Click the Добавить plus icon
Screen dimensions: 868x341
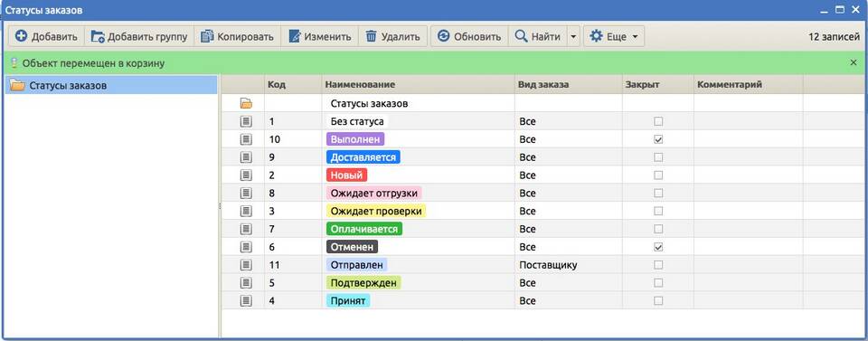tap(21, 36)
